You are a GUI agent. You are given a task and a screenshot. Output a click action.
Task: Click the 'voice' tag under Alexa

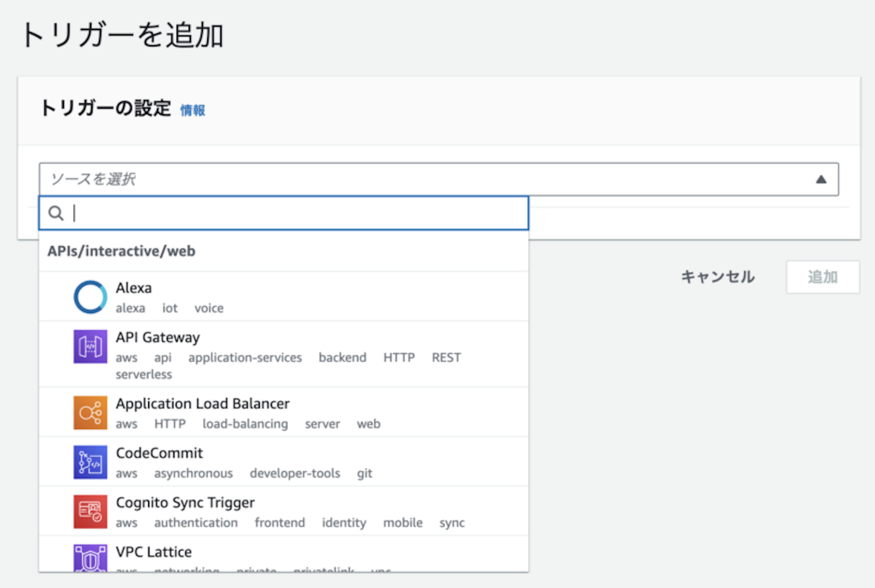[209, 308]
